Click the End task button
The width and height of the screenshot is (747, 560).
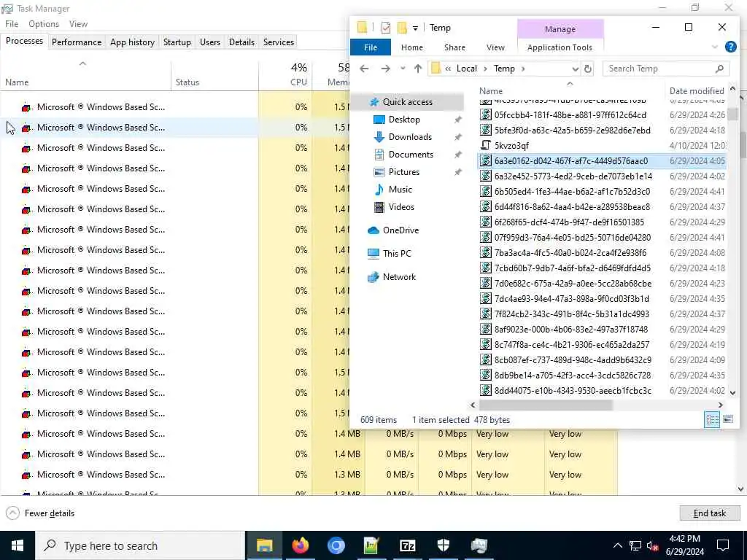pyautogui.click(x=709, y=513)
